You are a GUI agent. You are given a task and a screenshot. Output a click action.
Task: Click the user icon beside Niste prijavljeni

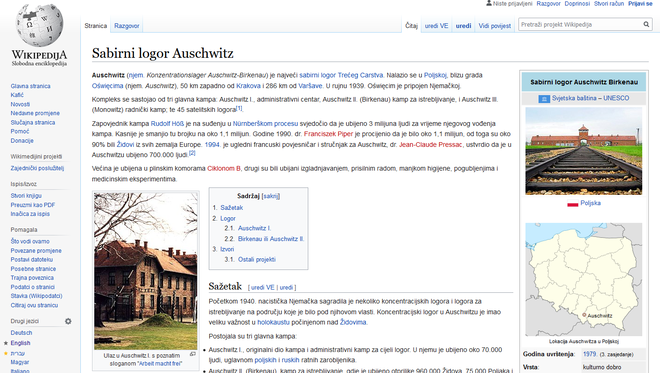(x=489, y=3)
